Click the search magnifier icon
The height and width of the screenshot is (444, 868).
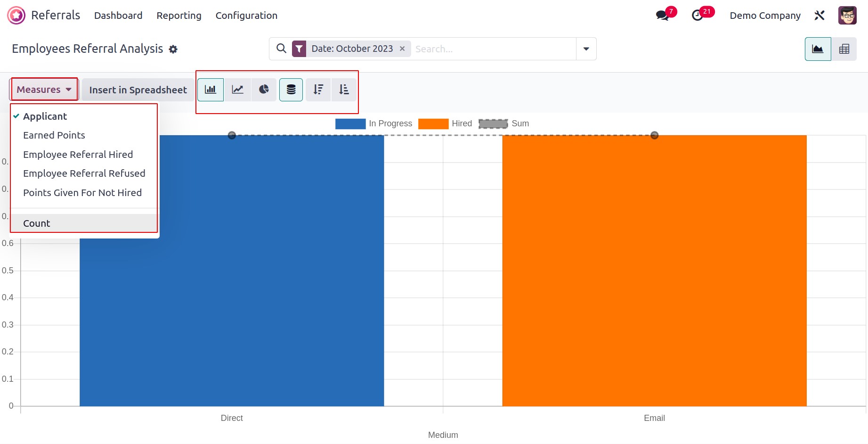click(x=281, y=49)
